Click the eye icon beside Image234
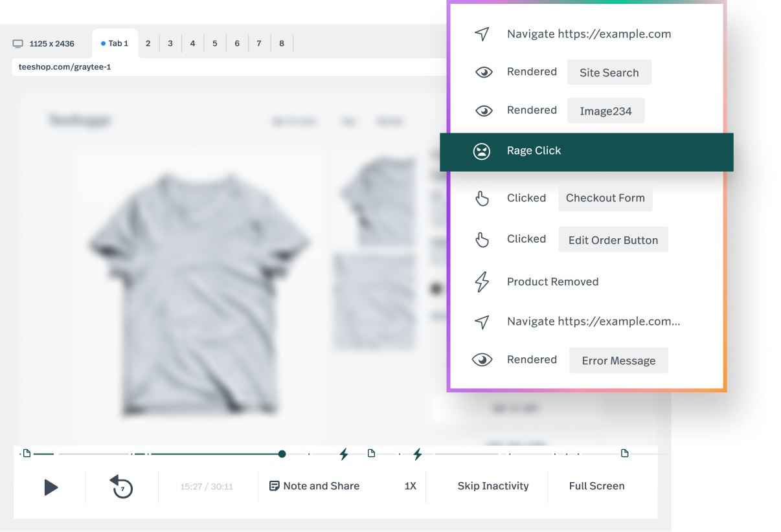The image size is (781, 532). (484, 111)
